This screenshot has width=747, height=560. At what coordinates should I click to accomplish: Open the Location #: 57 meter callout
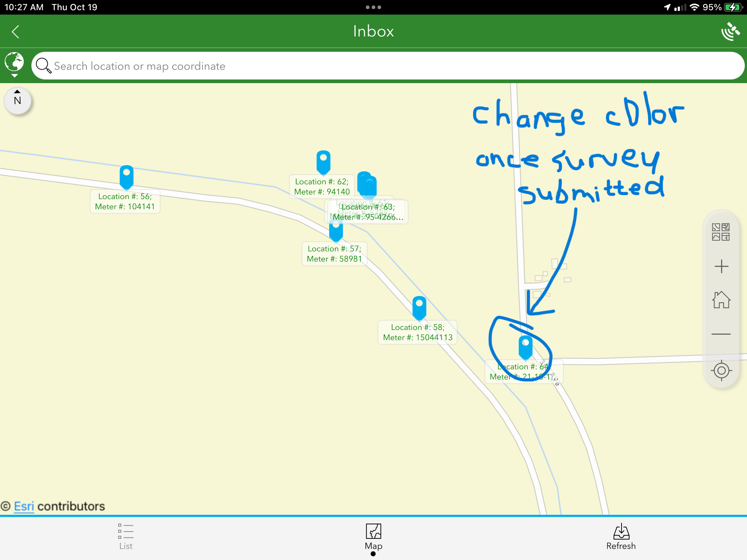tap(334, 254)
